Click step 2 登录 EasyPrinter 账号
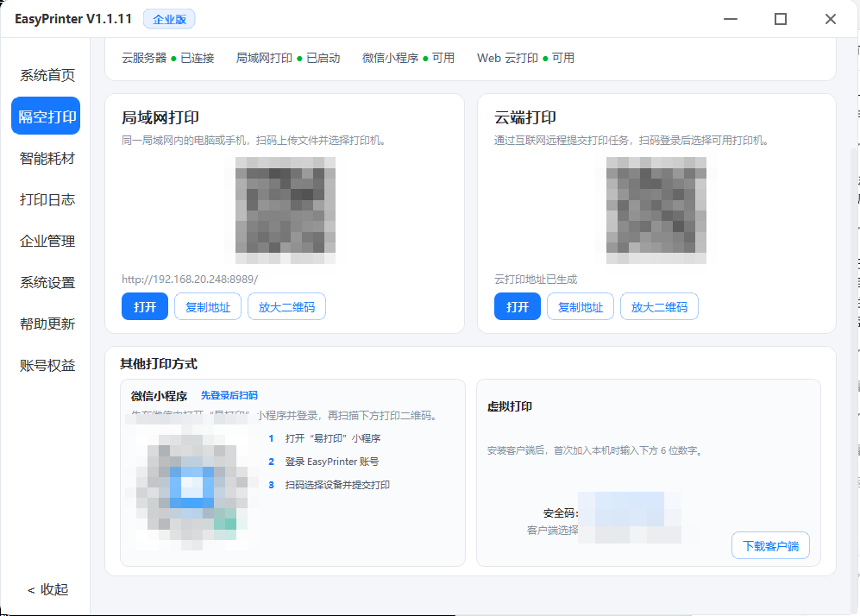 (323, 462)
